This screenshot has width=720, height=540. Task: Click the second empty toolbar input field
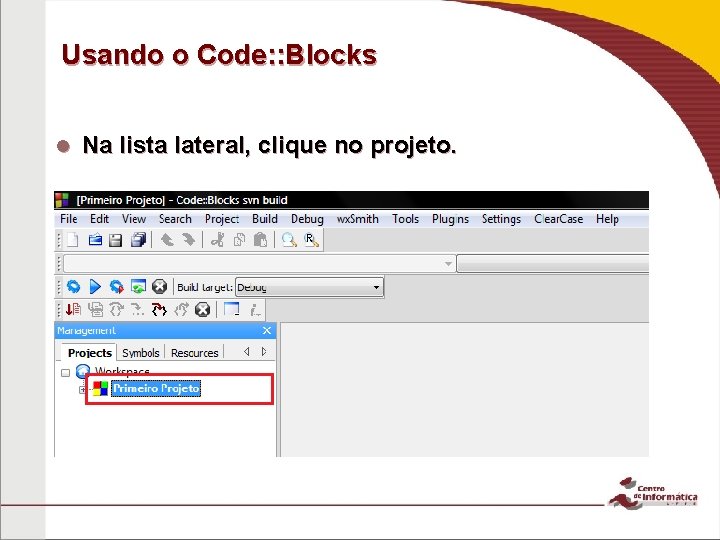click(553, 264)
